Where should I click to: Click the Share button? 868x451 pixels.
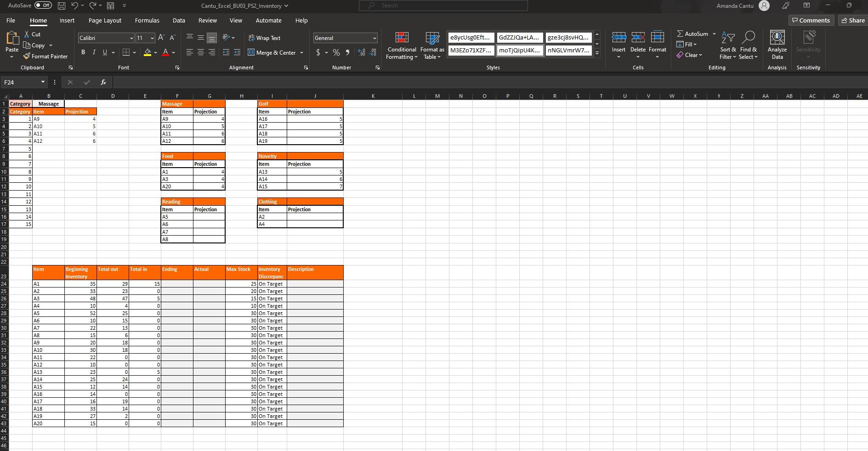point(853,20)
